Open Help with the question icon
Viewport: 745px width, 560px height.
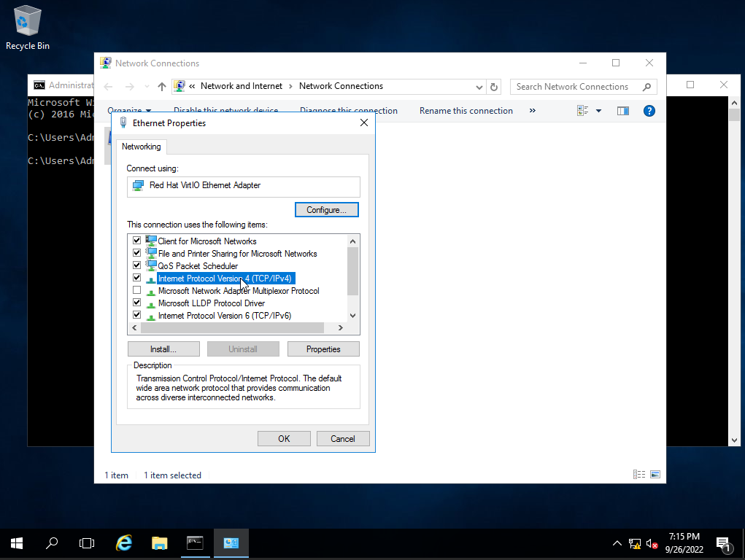click(x=649, y=111)
